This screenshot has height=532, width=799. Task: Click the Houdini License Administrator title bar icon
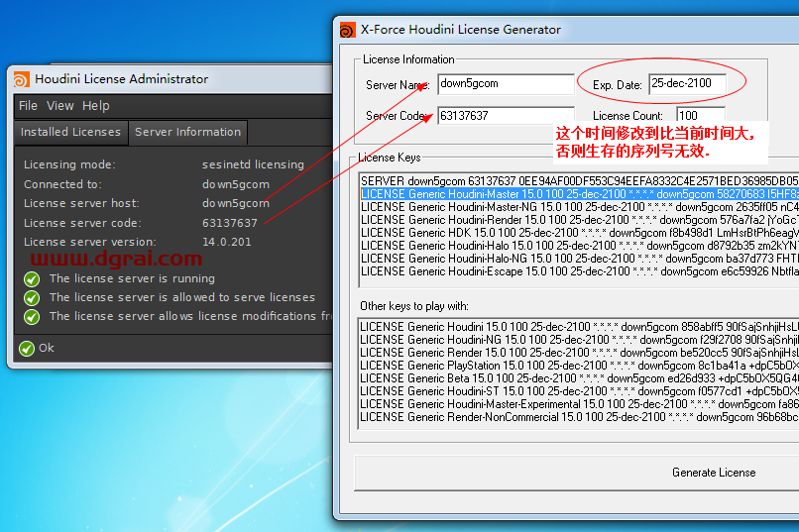click(22, 79)
